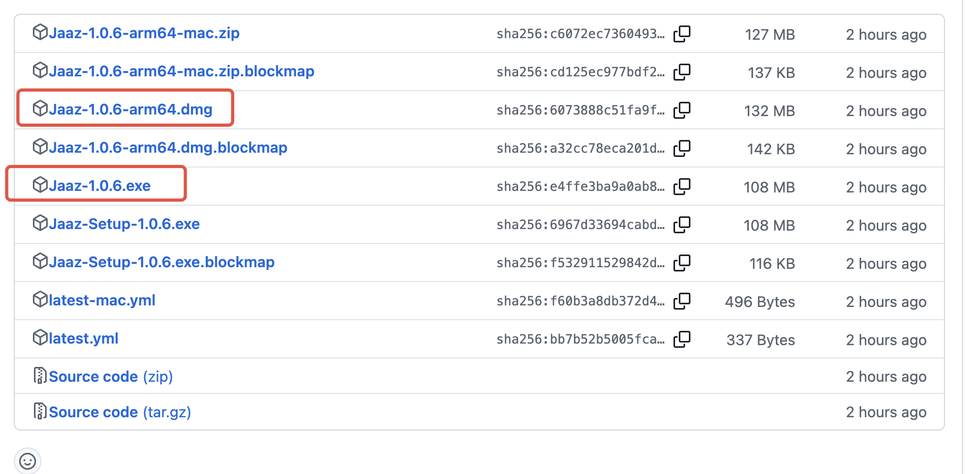Screen dimensions: 980x474
Task: Select hash text sha256:6073888c51fa9f…
Action: tap(581, 110)
